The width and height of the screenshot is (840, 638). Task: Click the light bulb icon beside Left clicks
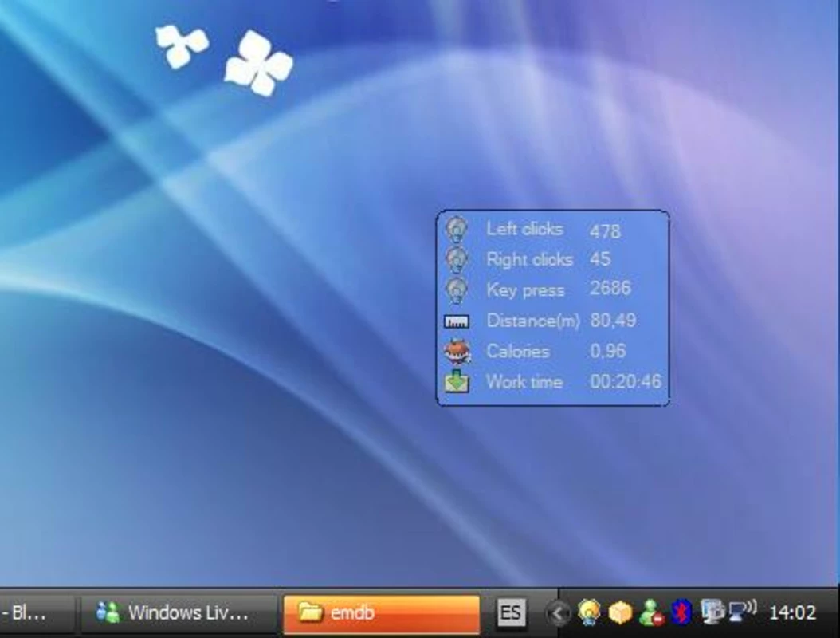point(457,230)
